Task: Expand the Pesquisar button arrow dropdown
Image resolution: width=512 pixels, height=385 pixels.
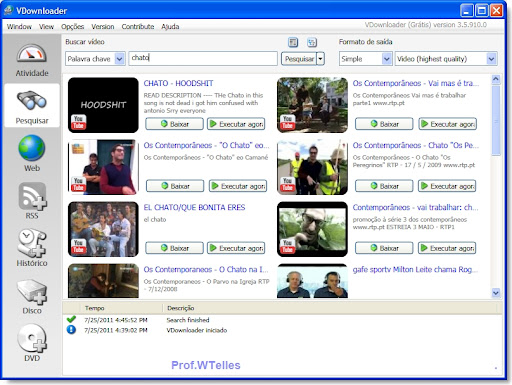Action: 320,59
